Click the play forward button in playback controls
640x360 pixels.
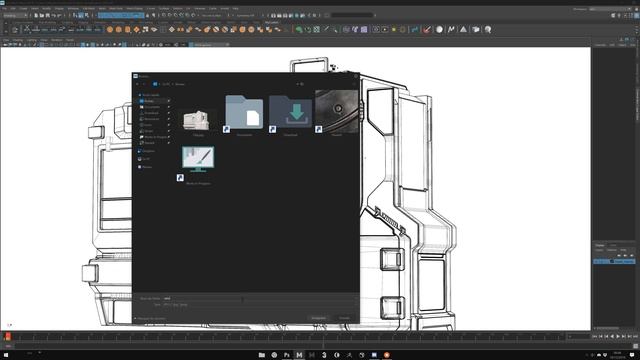618,336
